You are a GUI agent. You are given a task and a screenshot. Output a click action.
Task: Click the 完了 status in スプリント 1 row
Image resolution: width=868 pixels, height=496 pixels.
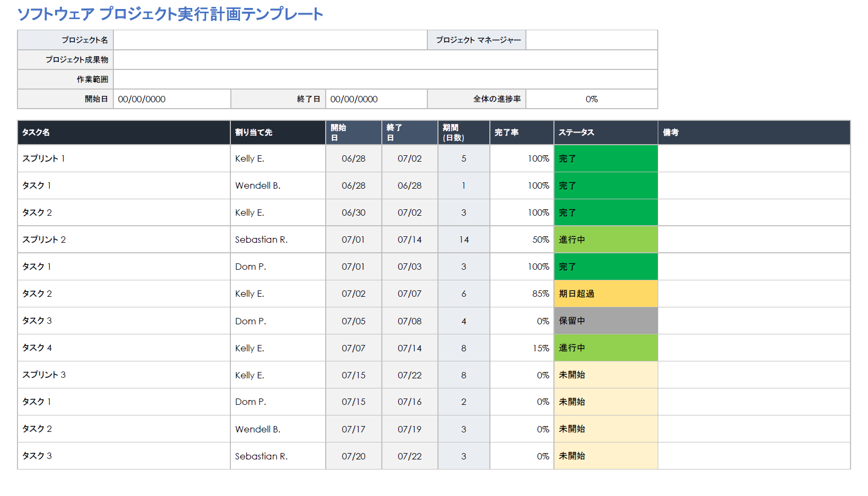coord(606,158)
